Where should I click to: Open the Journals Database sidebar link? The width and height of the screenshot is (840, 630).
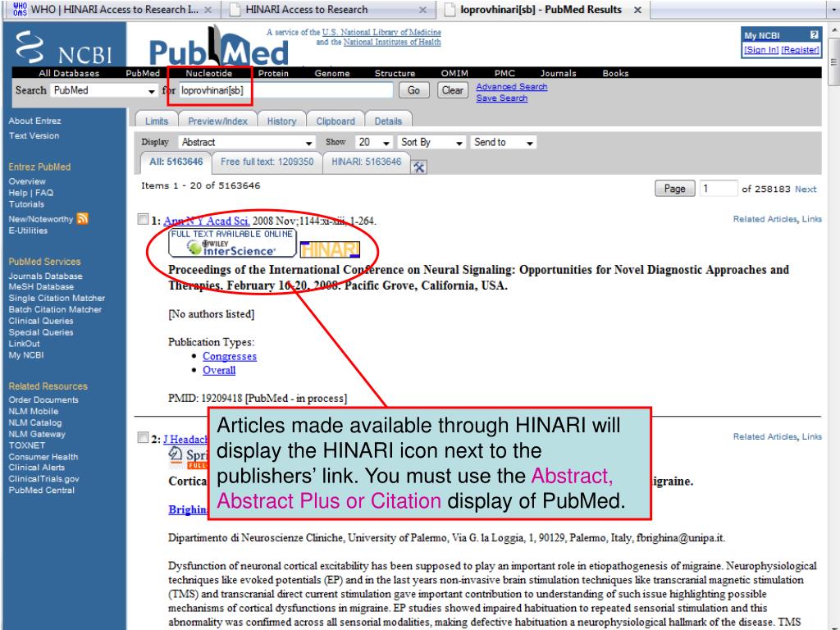(x=46, y=276)
